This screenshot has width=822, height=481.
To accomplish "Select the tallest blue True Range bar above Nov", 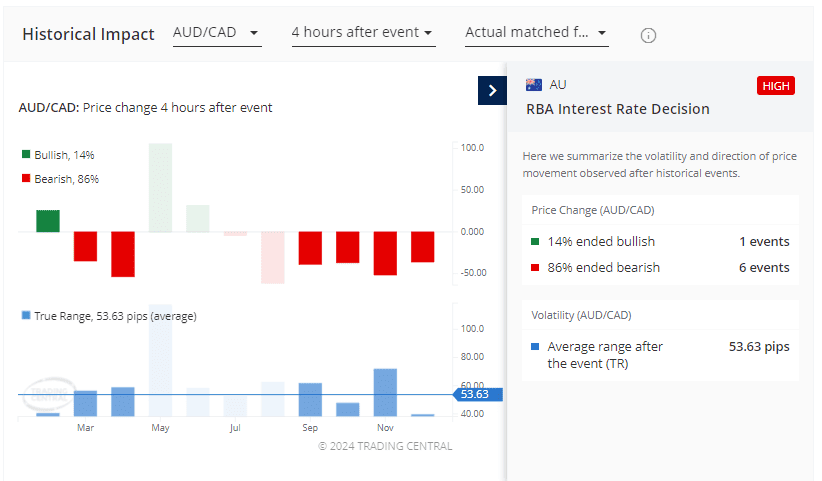I will [x=385, y=392].
